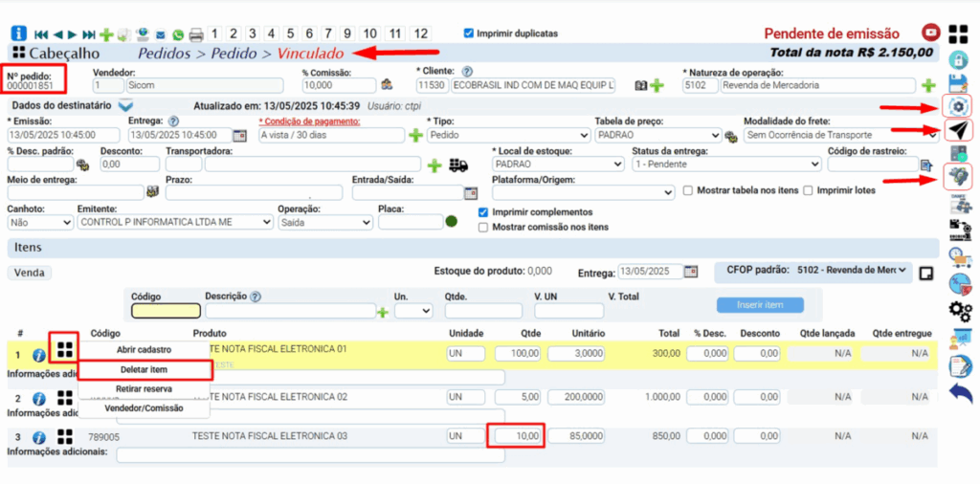
Task: Click the notepad with pencil sidebar icon
Action: click(959, 365)
